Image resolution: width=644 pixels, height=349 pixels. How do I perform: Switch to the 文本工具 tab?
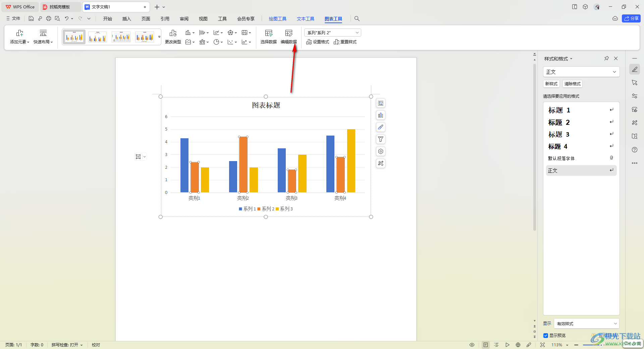(306, 19)
